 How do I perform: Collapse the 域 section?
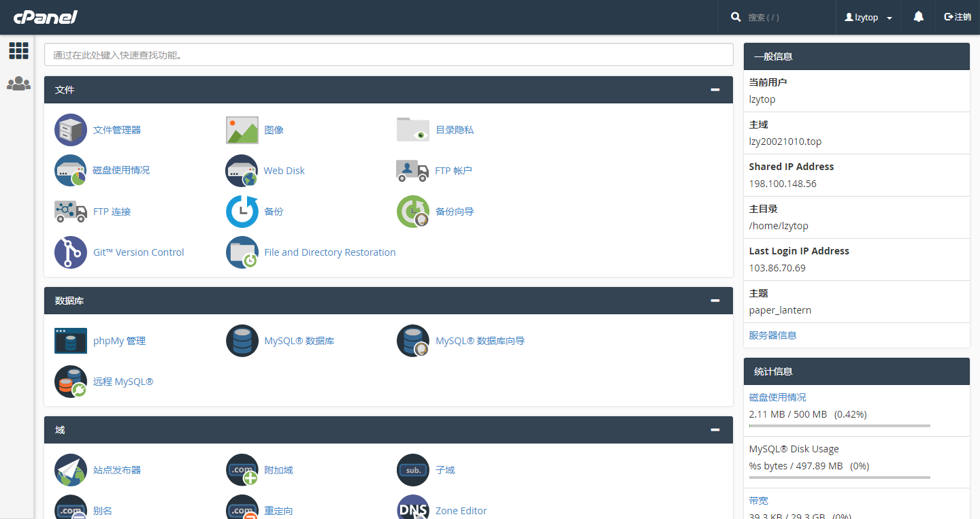715,430
